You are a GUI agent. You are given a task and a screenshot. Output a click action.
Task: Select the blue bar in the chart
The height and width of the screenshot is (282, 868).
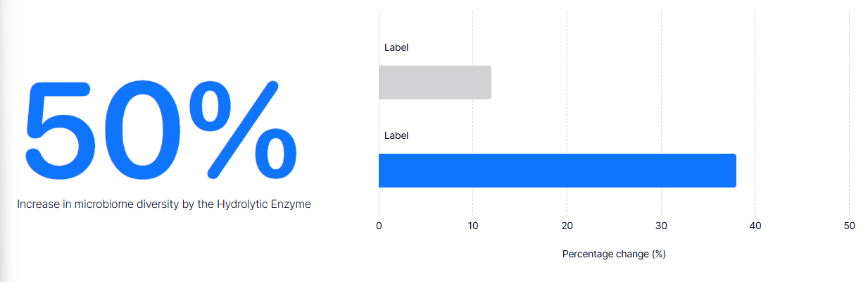click(557, 171)
